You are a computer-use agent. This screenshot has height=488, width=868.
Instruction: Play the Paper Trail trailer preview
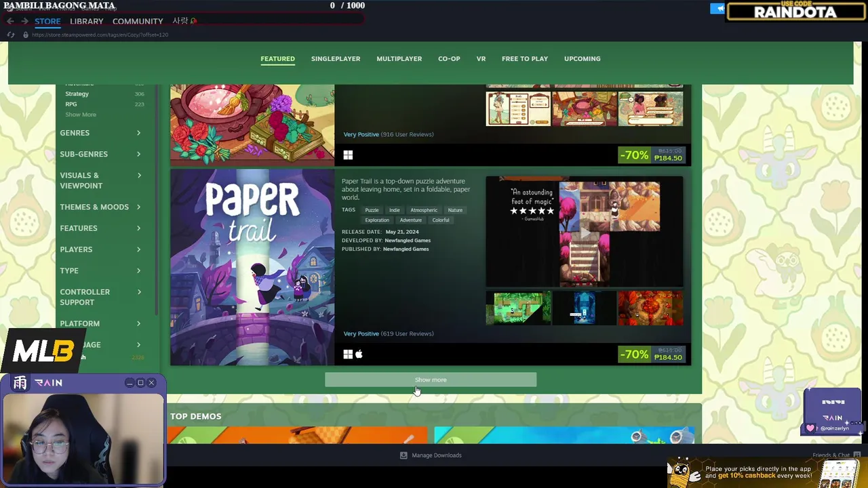pos(585,233)
